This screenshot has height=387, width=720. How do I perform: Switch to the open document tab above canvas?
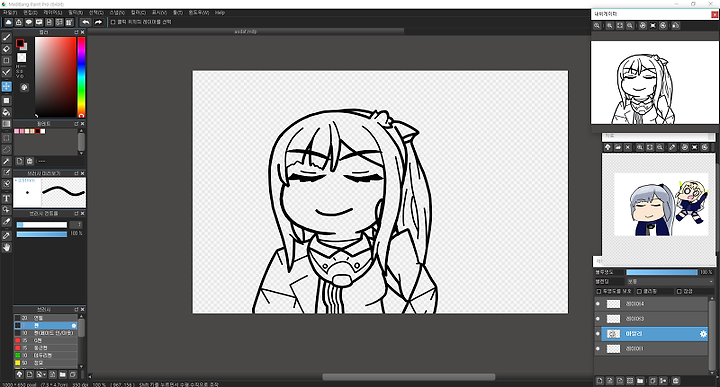[x=246, y=31]
